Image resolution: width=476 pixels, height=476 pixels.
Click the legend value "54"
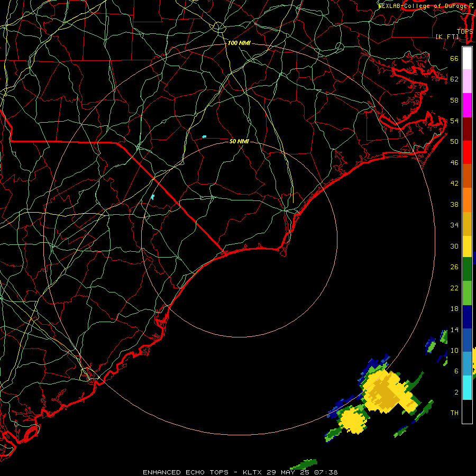pos(454,121)
